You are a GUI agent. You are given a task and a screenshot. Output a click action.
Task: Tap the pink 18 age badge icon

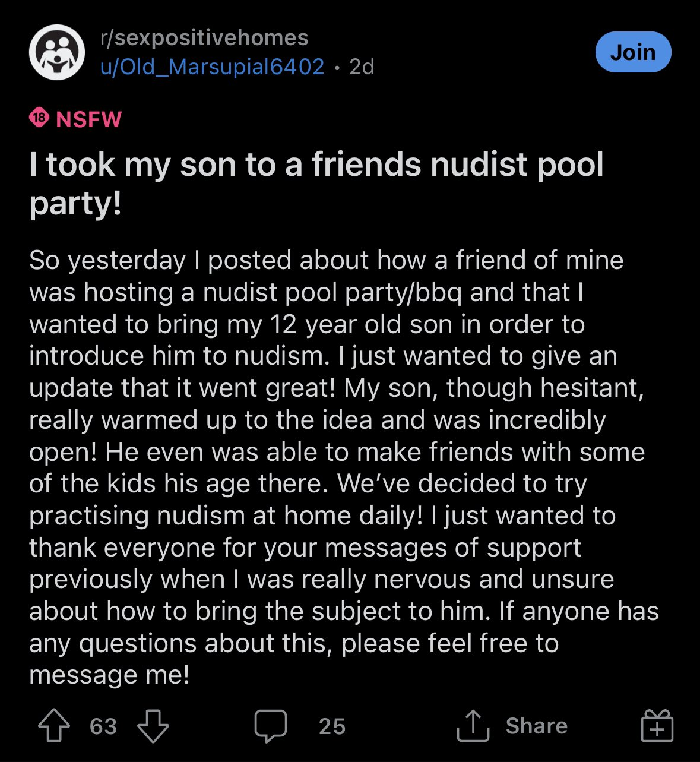click(x=39, y=118)
